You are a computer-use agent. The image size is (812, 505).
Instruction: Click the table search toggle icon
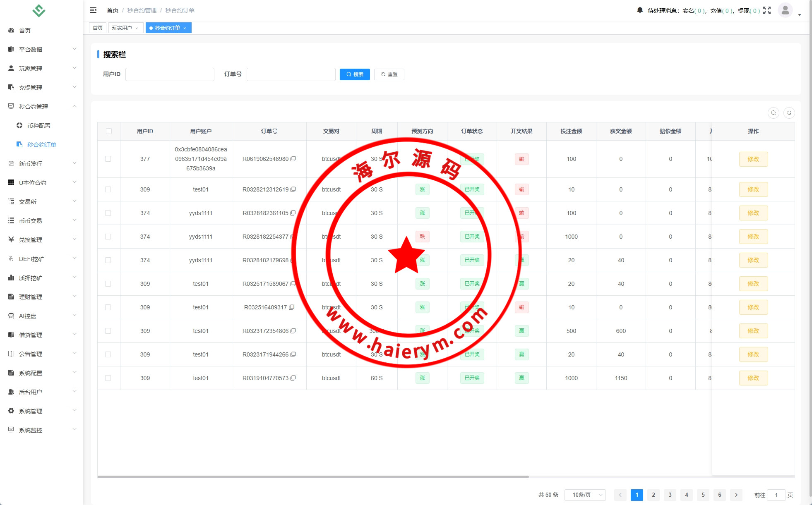click(773, 113)
